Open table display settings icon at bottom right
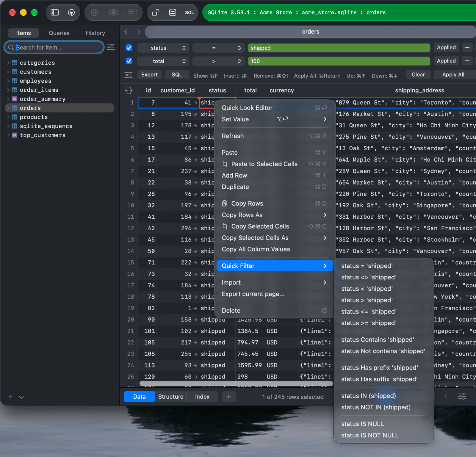The image size is (476, 457). tap(462, 397)
